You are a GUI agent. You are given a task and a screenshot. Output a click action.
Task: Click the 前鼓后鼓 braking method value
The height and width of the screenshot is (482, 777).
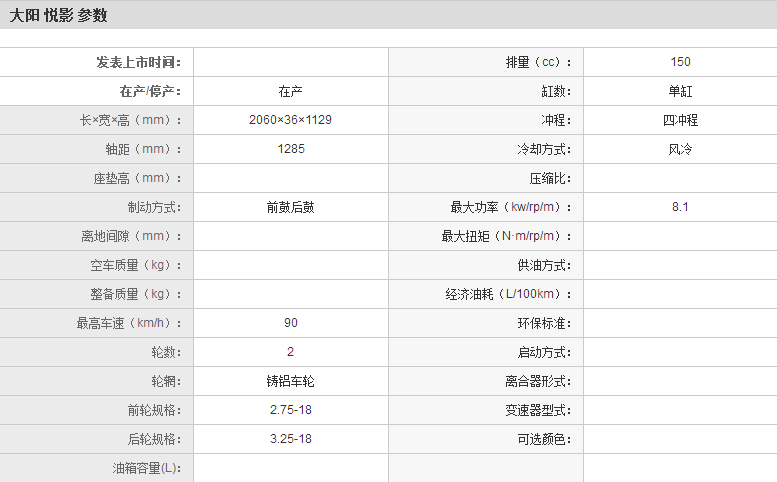(290, 207)
